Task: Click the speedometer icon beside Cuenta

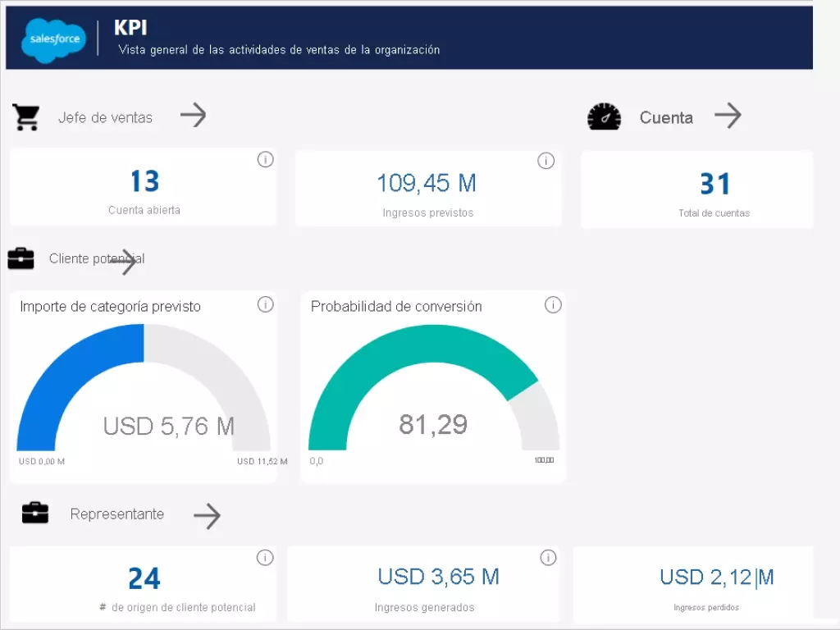Action: (x=605, y=116)
